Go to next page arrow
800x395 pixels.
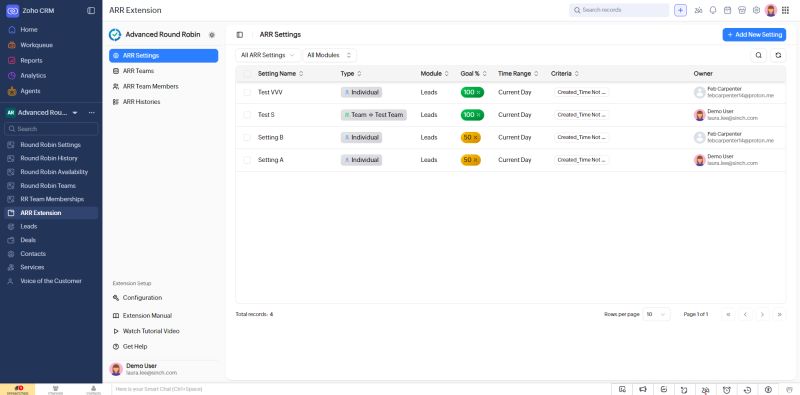coord(762,314)
